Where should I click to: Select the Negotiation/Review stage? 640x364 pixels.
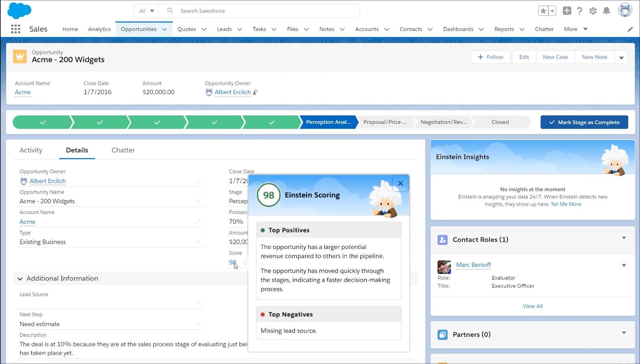[444, 122]
